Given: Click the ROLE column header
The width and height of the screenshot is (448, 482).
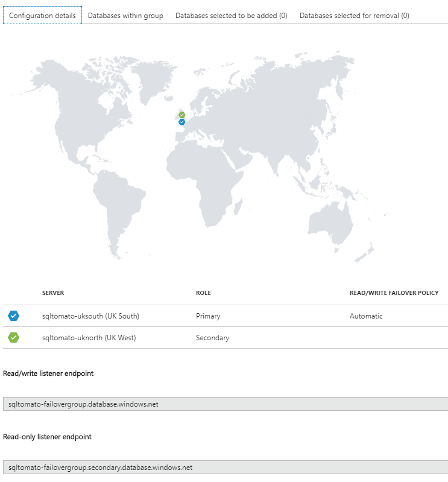Looking at the screenshot, I should point(203,293).
